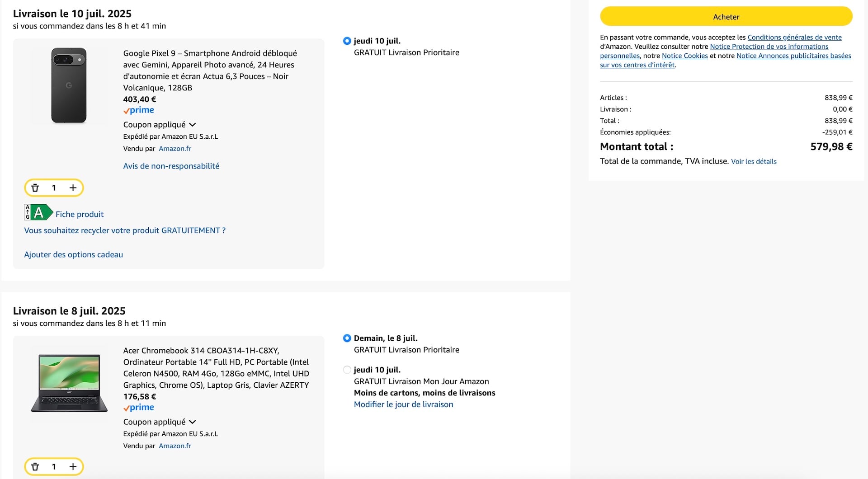Screen dimensions: 868x479
Task: Open Conditions générales de vente link
Action: coord(794,38)
